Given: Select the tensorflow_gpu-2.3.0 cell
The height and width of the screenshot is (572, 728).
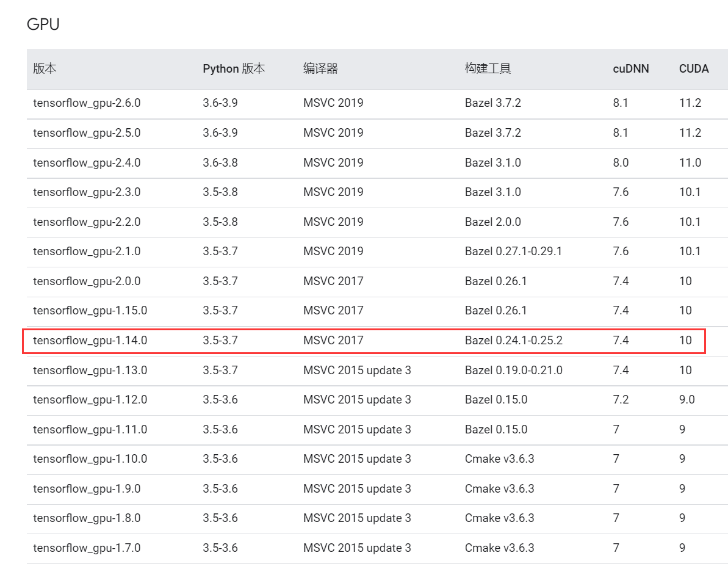Looking at the screenshot, I should 87,192.
